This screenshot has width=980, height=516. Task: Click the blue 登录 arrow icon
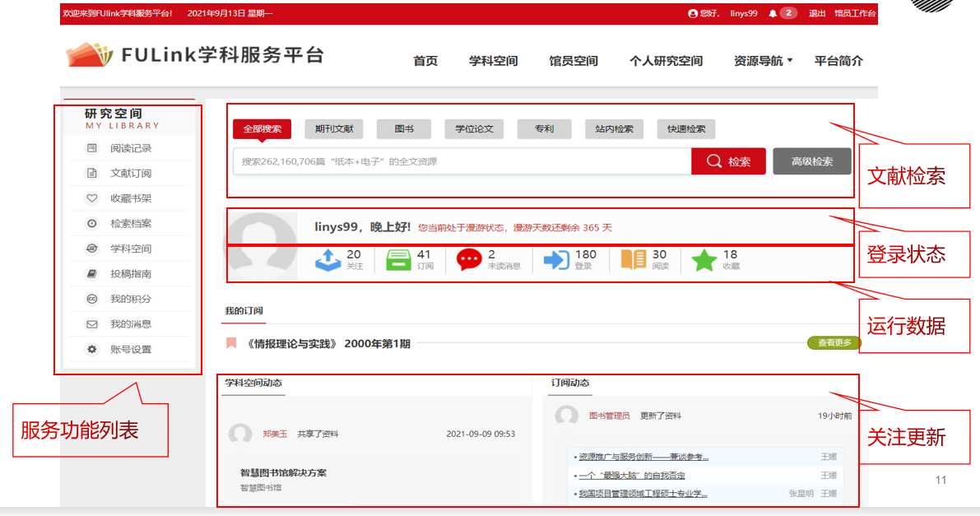coord(556,259)
